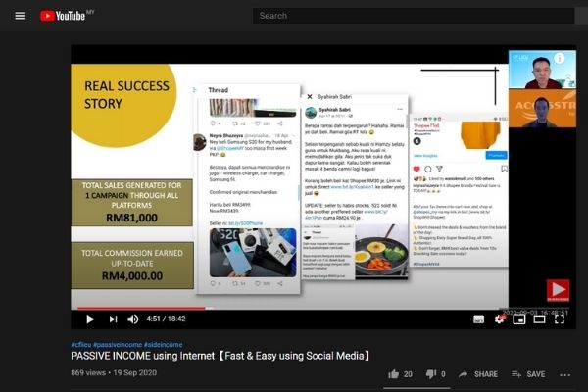
Task: Click the Thread header in the Twitter screenshot
Action: click(218, 90)
